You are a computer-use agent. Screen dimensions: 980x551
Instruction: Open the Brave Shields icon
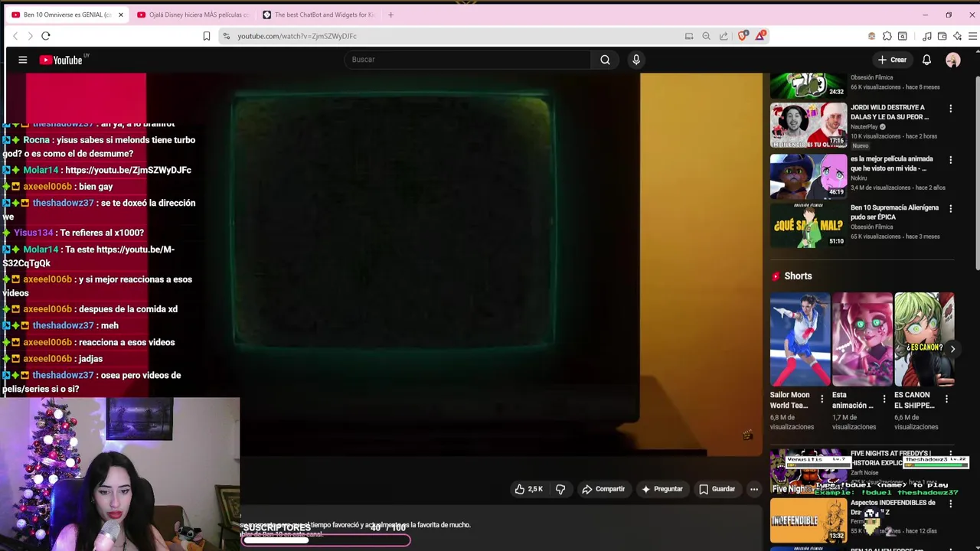pos(743,36)
